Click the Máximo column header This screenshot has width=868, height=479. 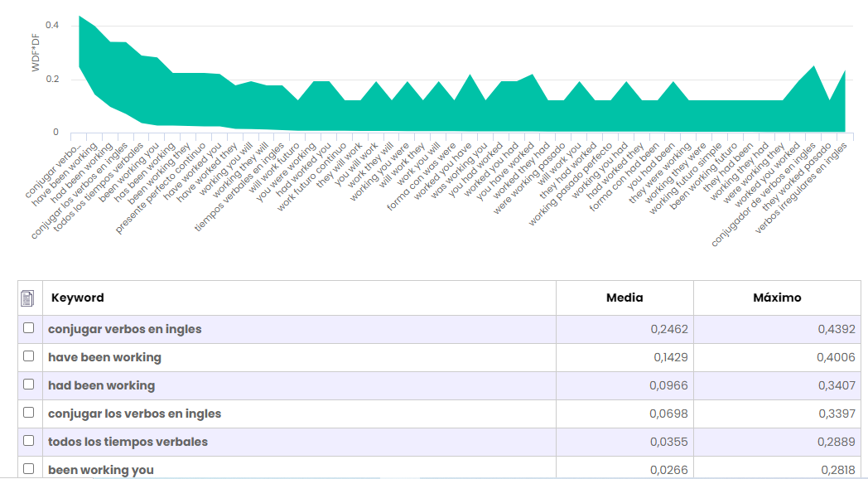777,298
